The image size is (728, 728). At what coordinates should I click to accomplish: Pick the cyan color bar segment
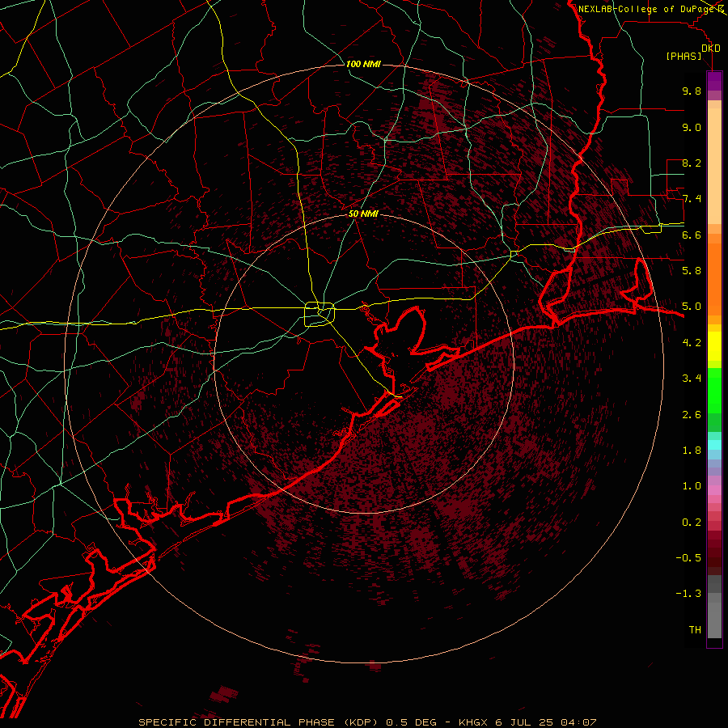pyautogui.click(x=714, y=445)
